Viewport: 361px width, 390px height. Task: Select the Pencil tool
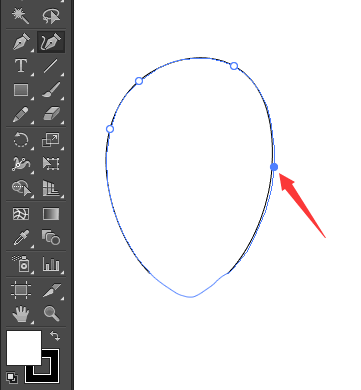coord(21,114)
